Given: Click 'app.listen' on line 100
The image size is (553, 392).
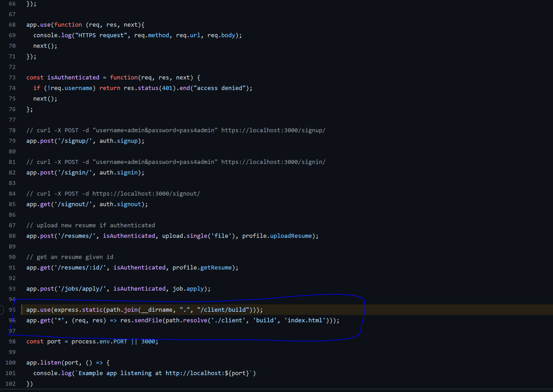Looking at the screenshot, I should (44, 363).
